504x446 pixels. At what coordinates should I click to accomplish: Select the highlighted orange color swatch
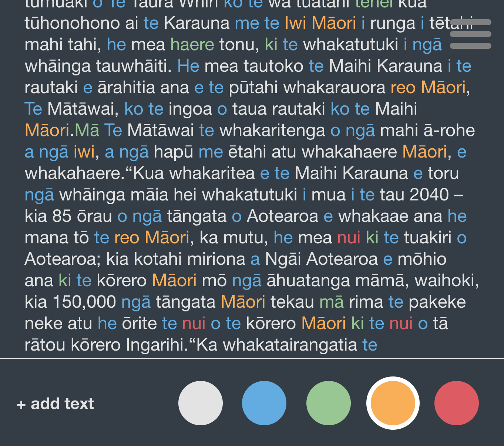pyautogui.click(x=392, y=403)
